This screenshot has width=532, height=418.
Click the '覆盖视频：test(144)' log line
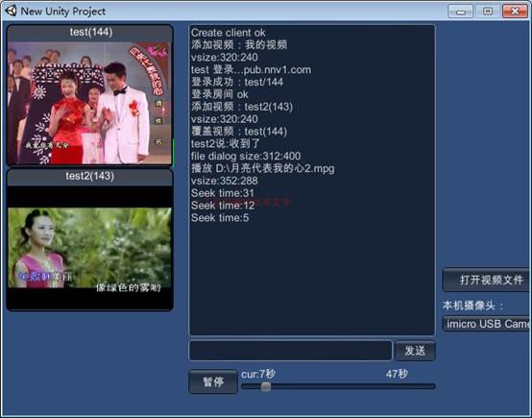click(239, 132)
